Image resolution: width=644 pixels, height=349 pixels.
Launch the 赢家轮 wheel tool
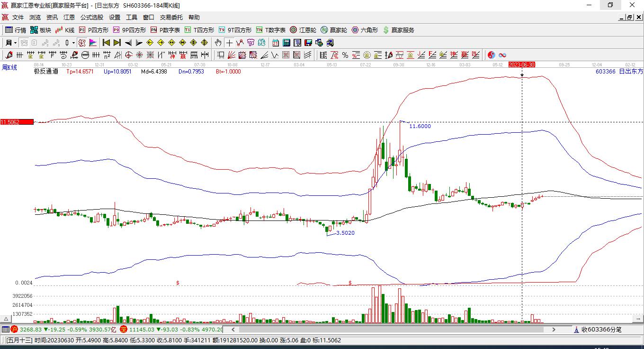pyautogui.click(x=334, y=30)
